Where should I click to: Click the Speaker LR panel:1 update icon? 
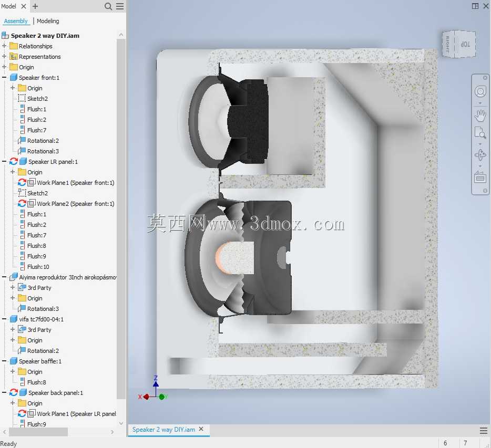tap(14, 161)
